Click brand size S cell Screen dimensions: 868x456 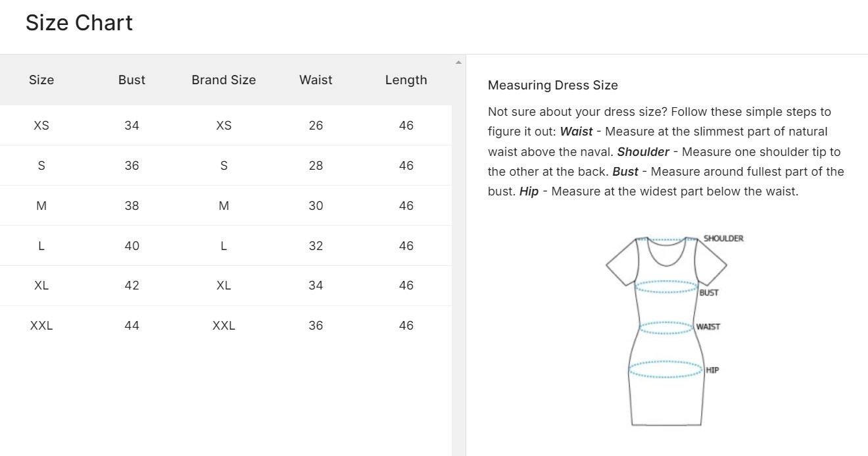click(x=224, y=165)
